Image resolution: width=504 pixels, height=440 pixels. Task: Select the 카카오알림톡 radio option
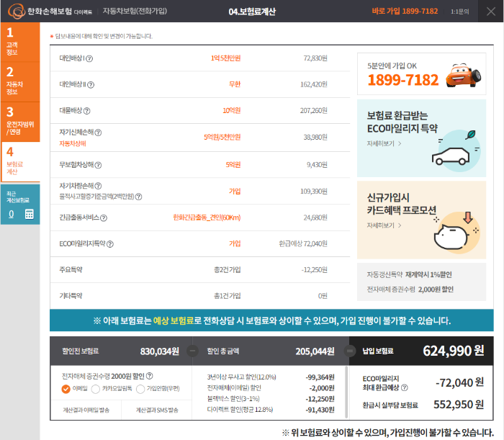[96, 389]
